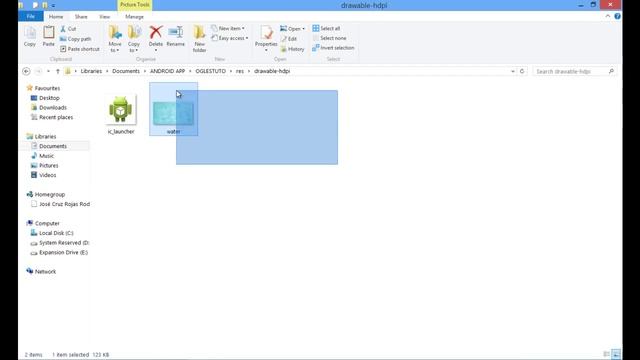Viewport: 640px width, 360px height.
Task: Open the Pictures library
Action: coord(49,165)
